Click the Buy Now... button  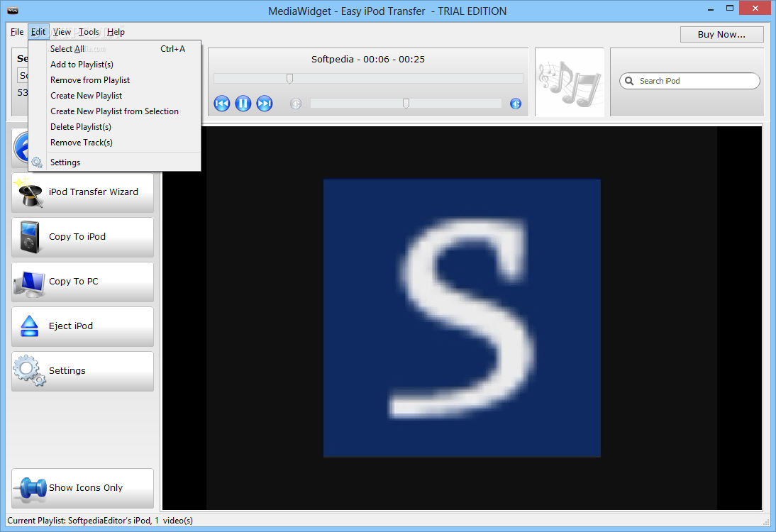coord(721,34)
